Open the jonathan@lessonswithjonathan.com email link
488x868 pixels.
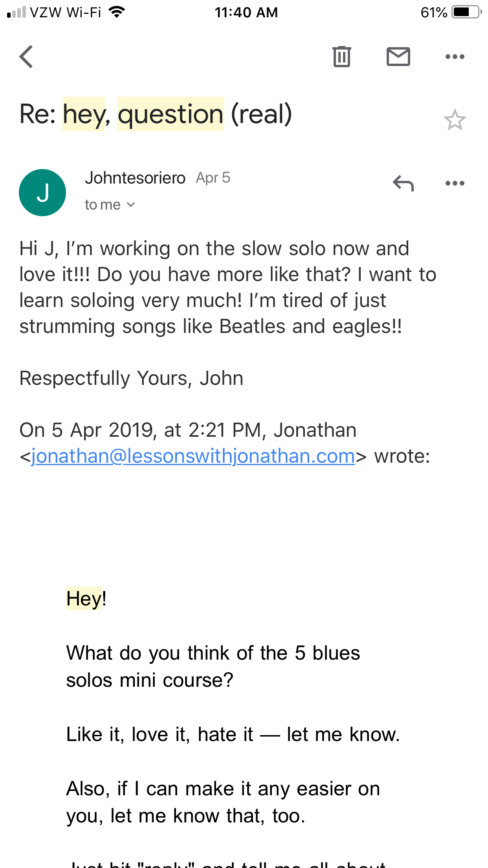point(193,456)
